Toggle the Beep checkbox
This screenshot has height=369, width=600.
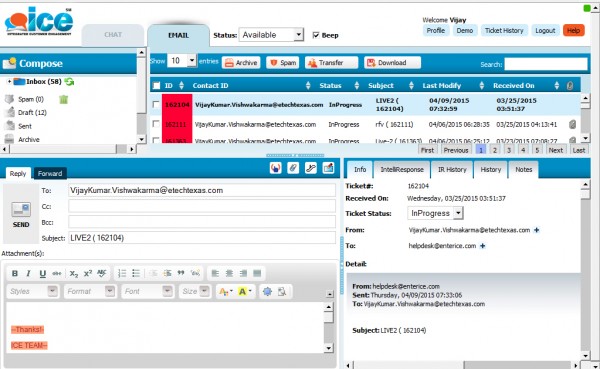click(x=316, y=35)
